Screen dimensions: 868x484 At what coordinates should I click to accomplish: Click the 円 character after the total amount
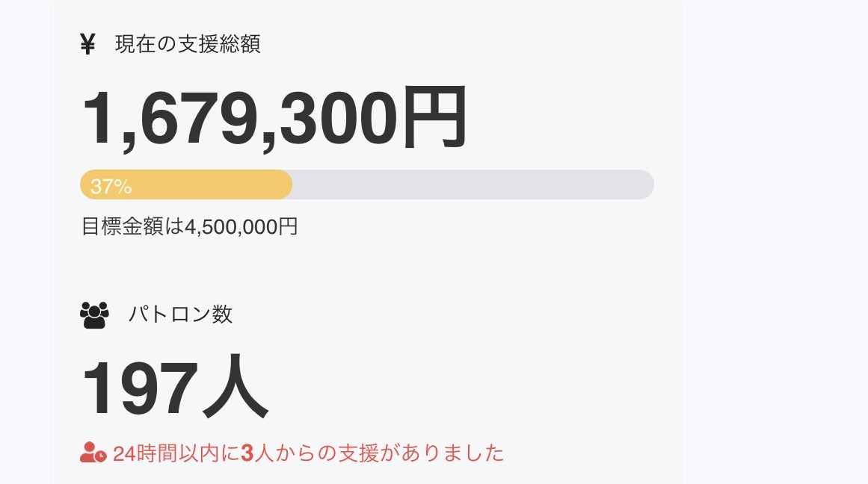pyautogui.click(x=434, y=119)
